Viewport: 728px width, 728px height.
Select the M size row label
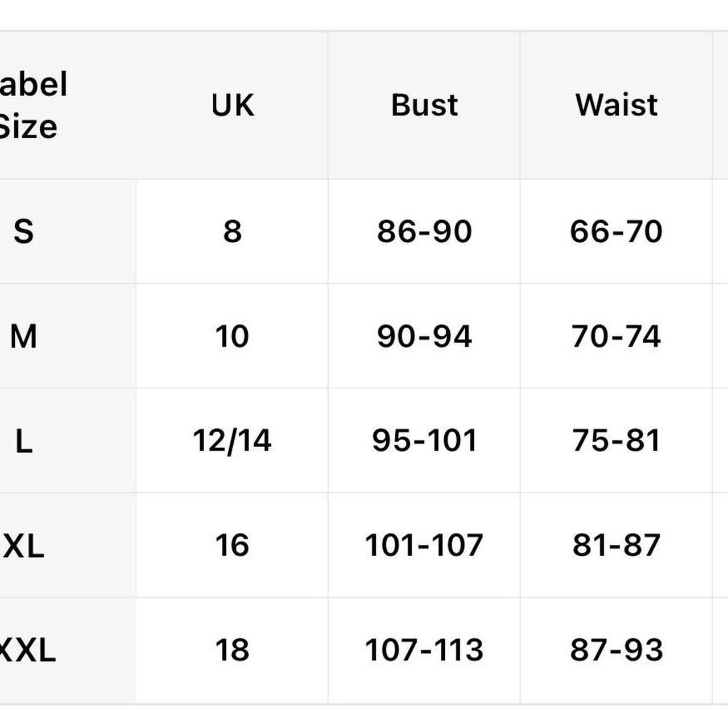[x=23, y=336]
